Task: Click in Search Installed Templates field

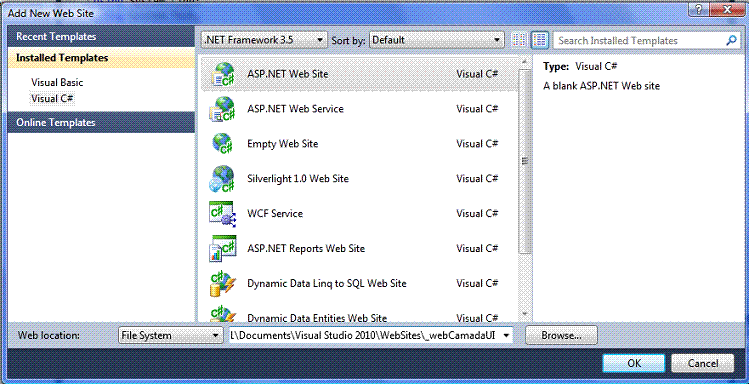Action: click(x=640, y=41)
